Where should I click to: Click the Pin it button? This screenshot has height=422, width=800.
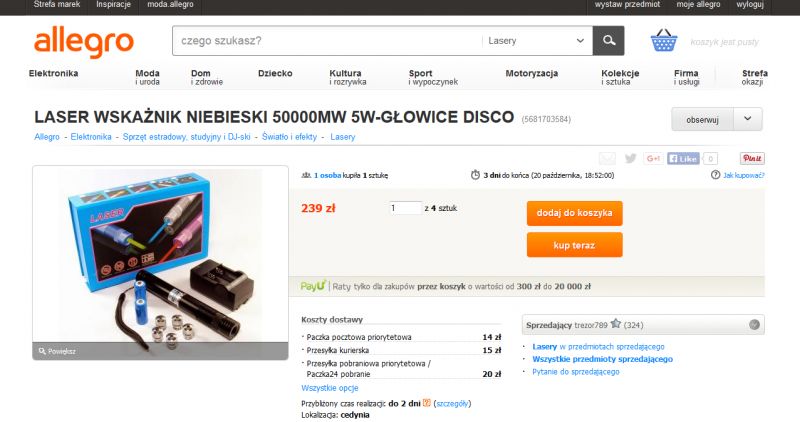(752, 158)
